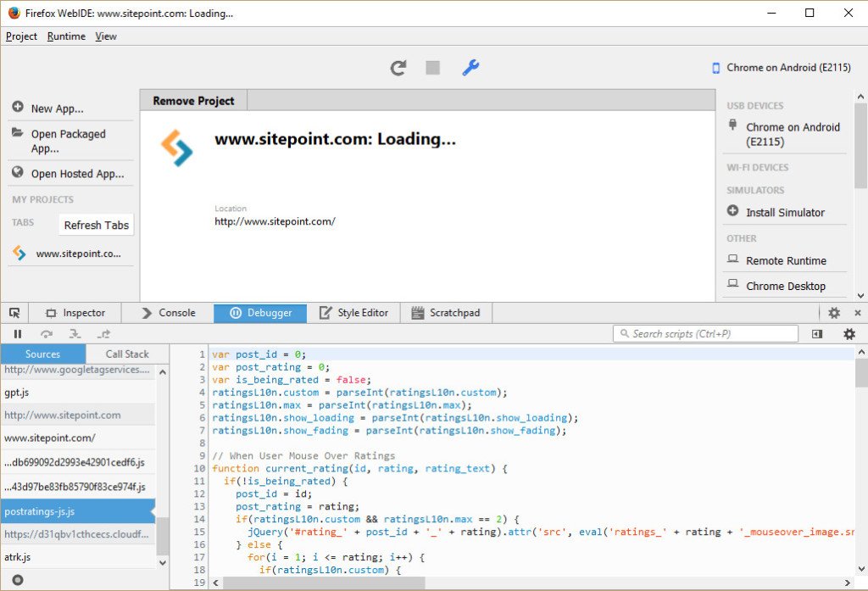
Task: Click the element picker icon
Action: click(x=14, y=313)
